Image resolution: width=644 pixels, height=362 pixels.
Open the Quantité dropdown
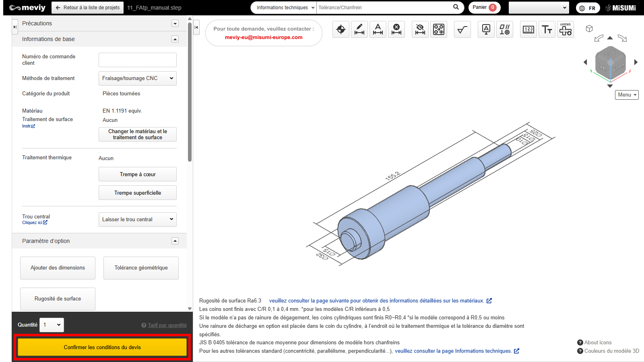pyautogui.click(x=52, y=325)
